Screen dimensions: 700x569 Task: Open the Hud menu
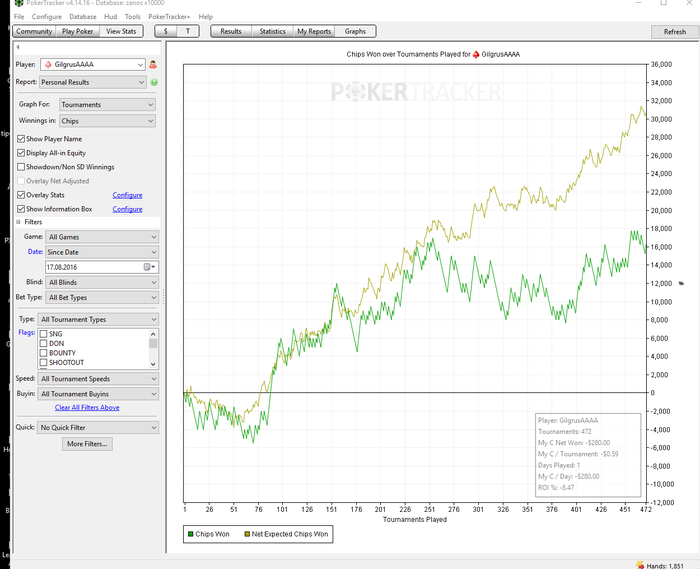coord(109,17)
